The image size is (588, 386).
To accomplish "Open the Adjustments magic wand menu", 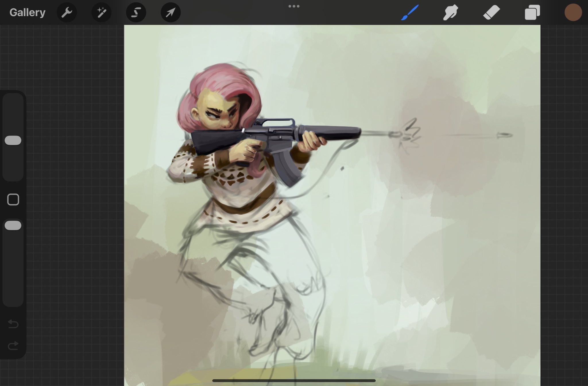I will point(101,12).
